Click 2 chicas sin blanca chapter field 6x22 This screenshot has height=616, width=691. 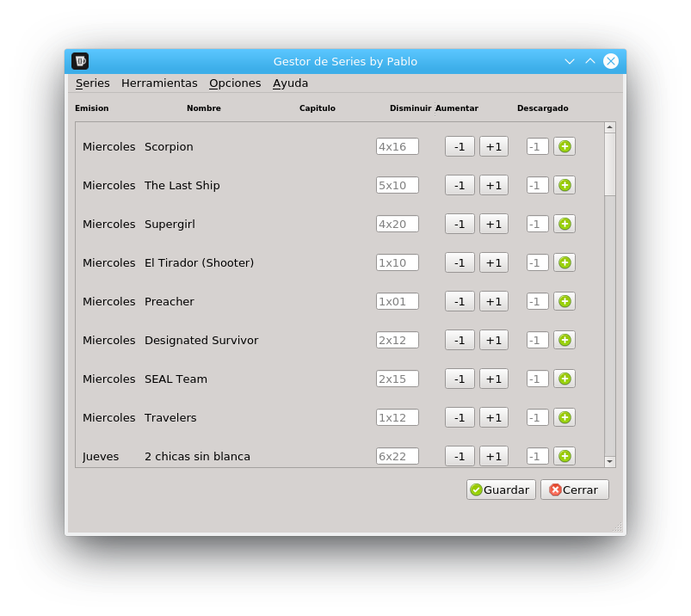(398, 457)
